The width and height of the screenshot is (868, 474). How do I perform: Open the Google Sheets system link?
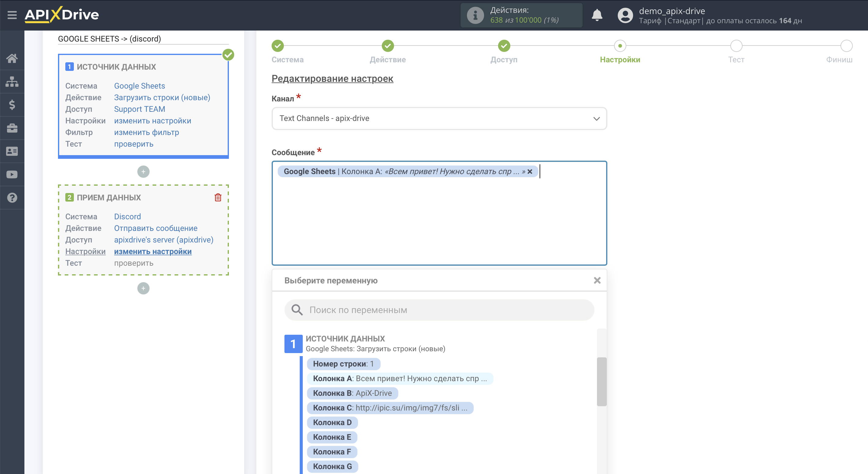click(139, 86)
